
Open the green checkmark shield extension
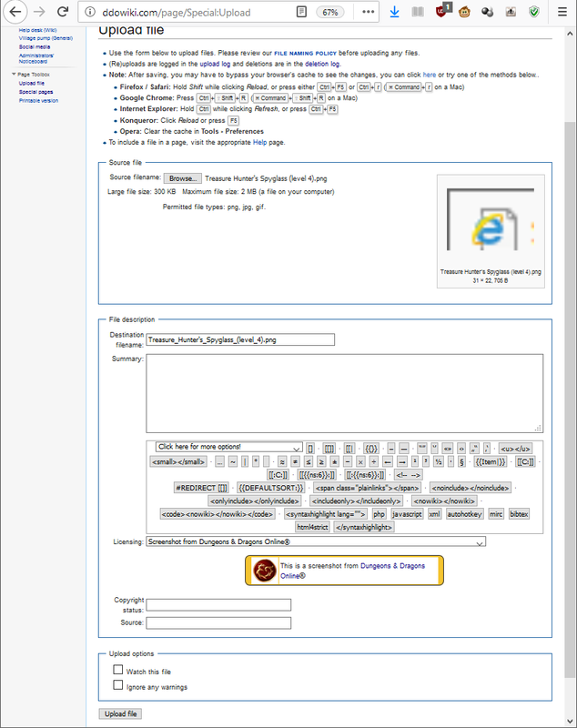(x=534, y=12)
